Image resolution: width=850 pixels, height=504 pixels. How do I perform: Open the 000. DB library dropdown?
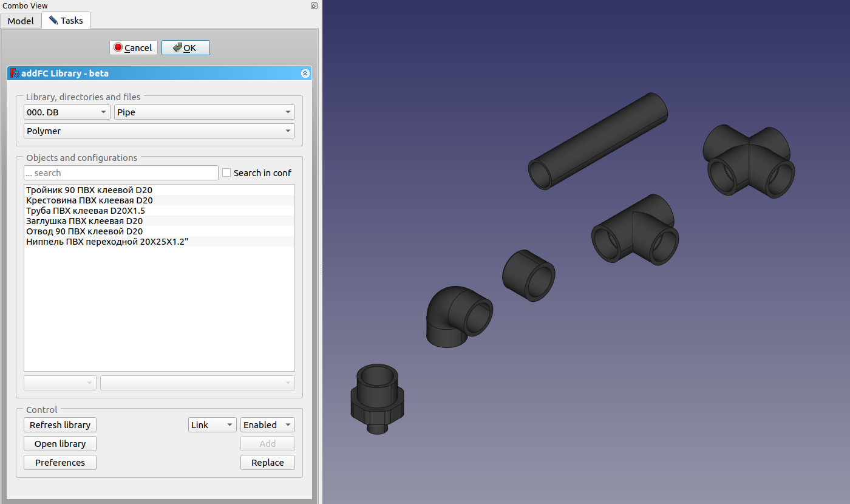coord(67,112)
